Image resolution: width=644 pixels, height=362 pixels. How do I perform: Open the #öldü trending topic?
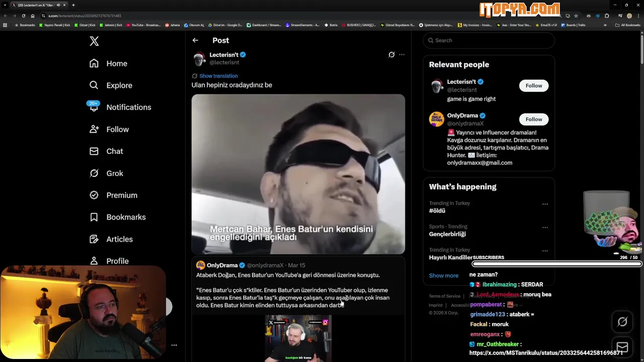tap(437, 211)
